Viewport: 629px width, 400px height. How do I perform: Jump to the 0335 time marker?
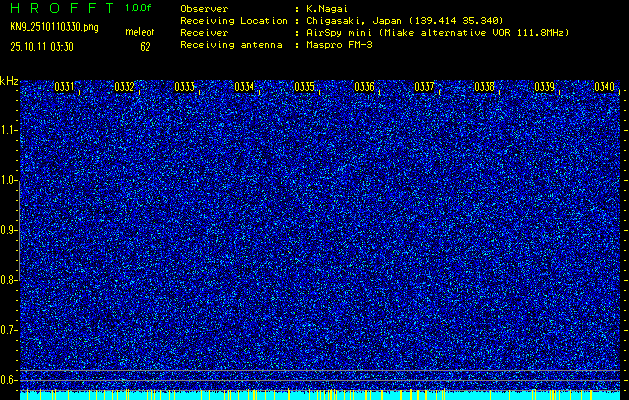[304, 87]
